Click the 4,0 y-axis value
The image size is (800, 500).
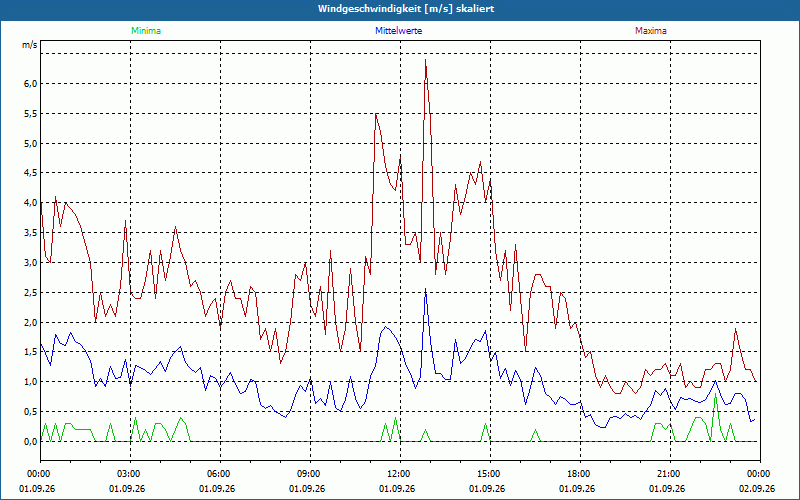pyautogui.click(x=31, y=203)
